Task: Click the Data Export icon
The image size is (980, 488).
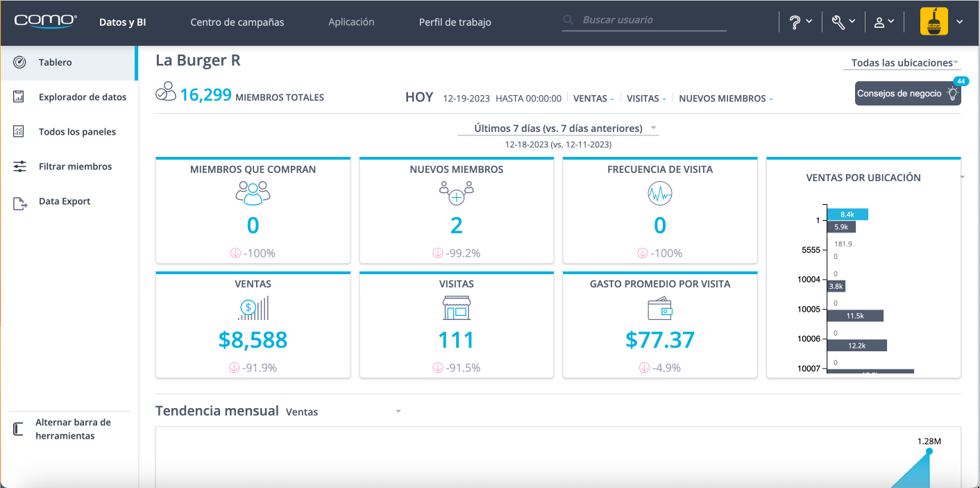Action: click(19, 203)
